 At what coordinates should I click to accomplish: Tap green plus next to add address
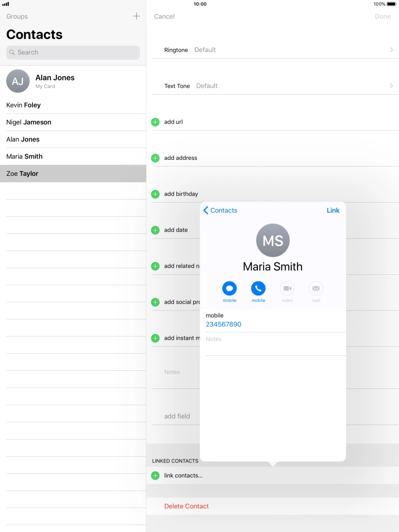coord(155,158)
